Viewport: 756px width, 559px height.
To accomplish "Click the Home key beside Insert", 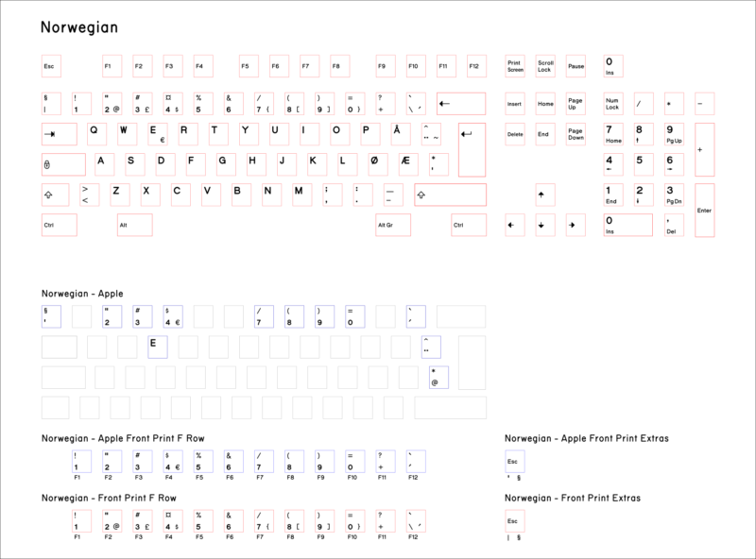I will click(x=545, y=104).
